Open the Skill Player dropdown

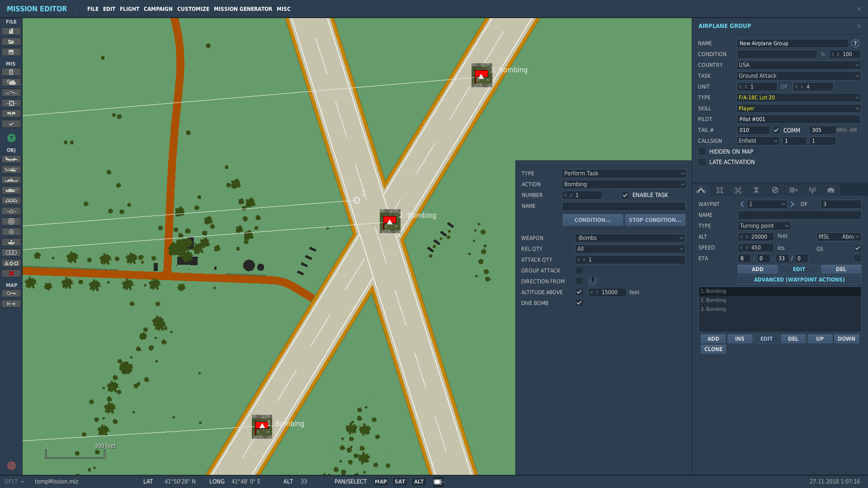coord(799,108)
